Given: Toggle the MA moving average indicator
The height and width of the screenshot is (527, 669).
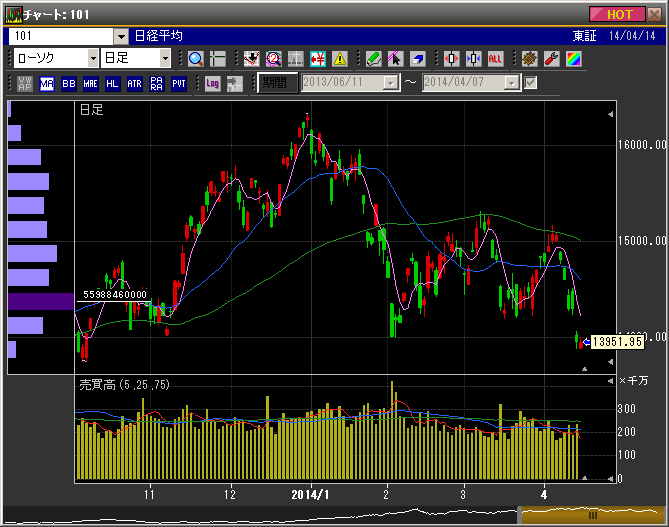Looking at the screenshot, I should pos(47,84).
